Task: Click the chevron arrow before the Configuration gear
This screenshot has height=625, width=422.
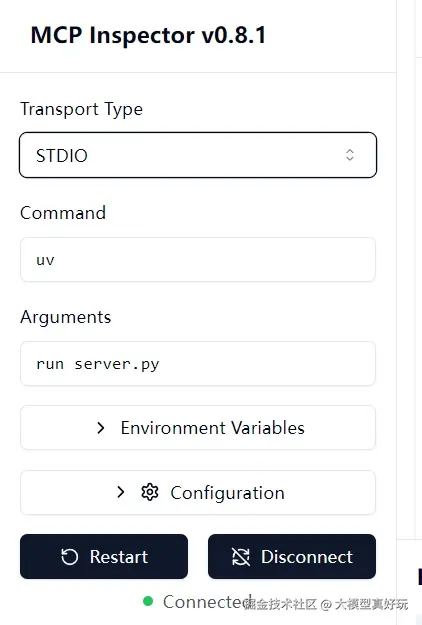Action: click(x=120, y=492)
